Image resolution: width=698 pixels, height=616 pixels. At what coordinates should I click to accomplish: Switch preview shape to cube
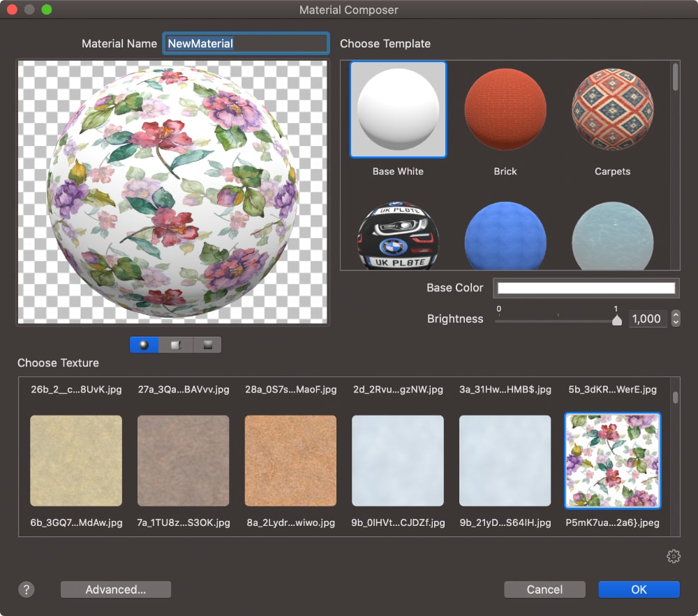tap(176, 344)
